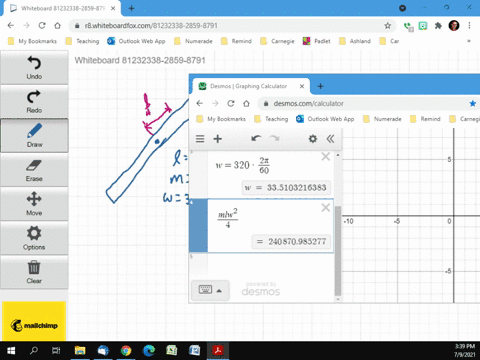Collapse the Desmos expression list panel

330,139
